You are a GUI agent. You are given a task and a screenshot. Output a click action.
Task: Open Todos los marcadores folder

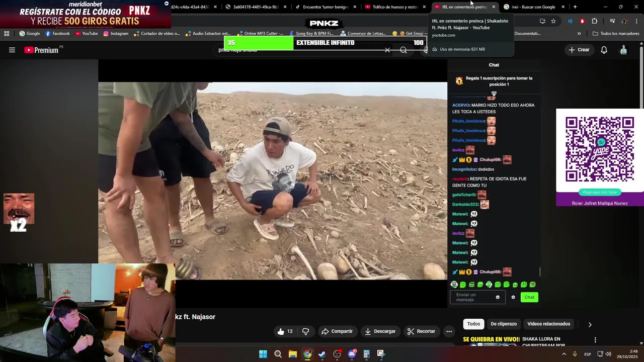click(616, 34)
